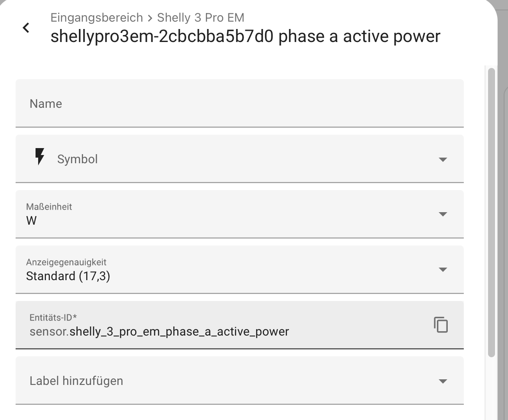Click the Label hinzufügen field text
Viewport: 508px width, 420px height.
(x=76, y=381)
